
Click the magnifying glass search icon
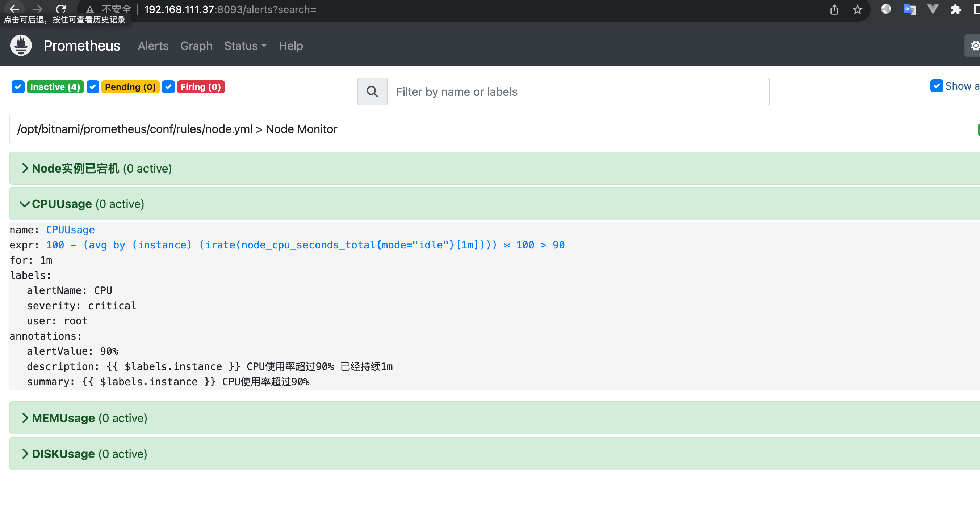(x=372, y=92)
